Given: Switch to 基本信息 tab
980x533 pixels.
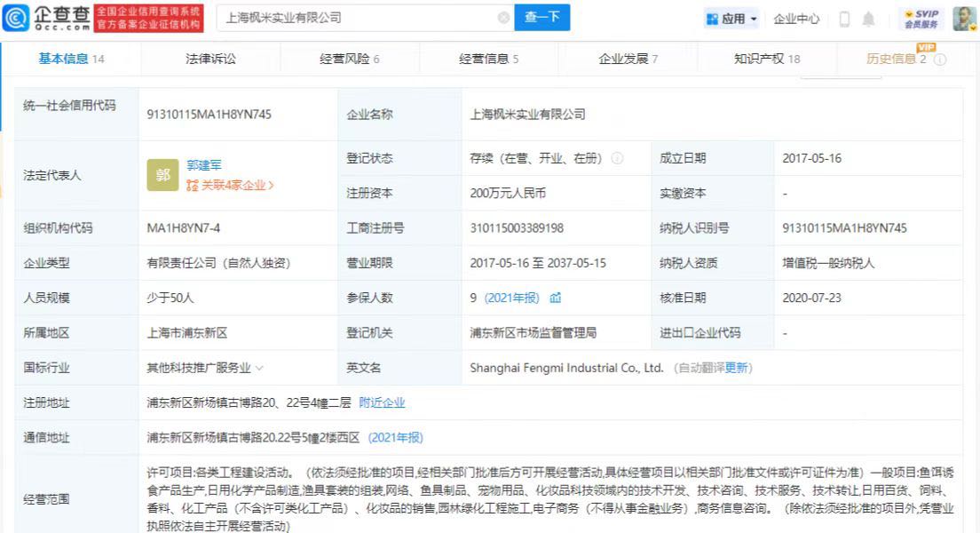Looking at the screenshot, I should click(x=71, y=59).
